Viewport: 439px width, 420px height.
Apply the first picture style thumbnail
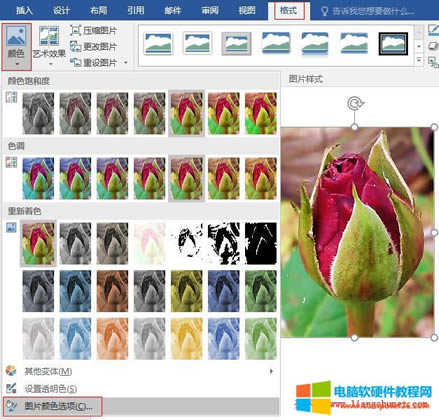158,43
